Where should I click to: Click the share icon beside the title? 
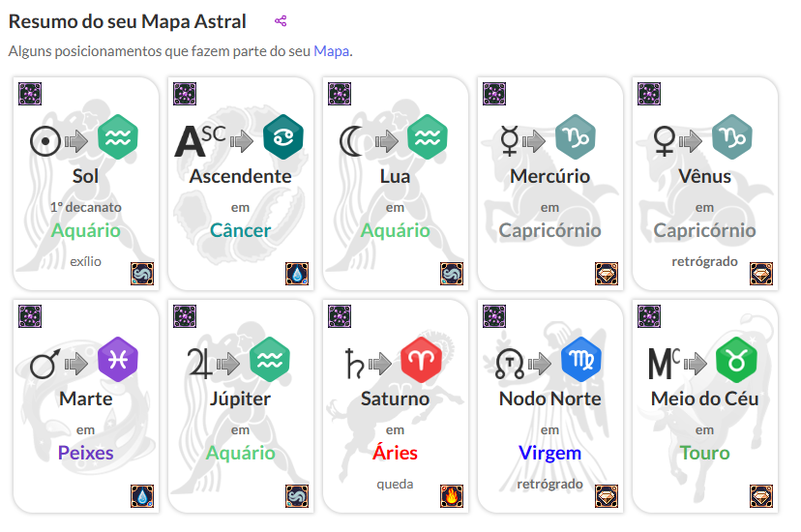tap(281, 21)
